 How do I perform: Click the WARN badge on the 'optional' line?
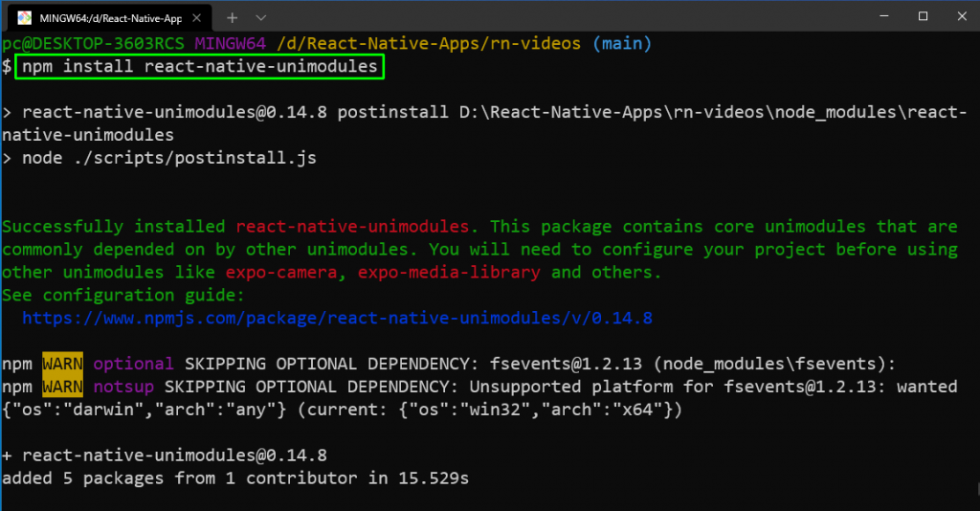point(62,364)
